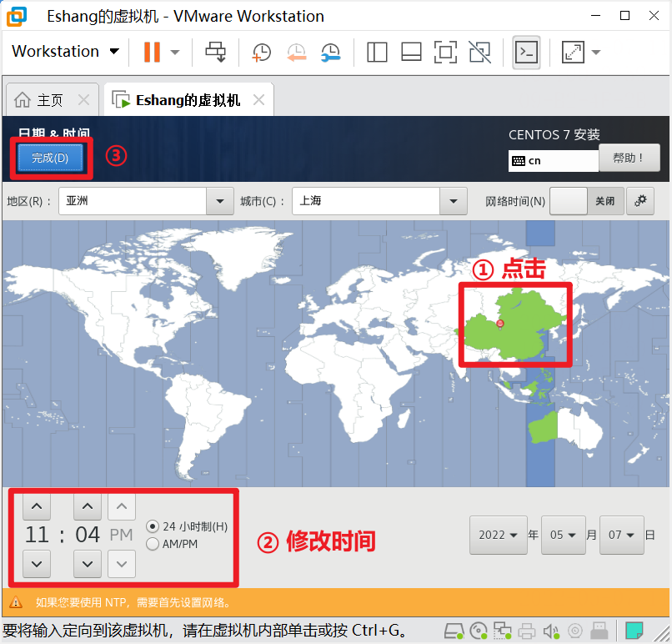Close the 主页 tab
The width and height of the screenshot is (672, 644).
click(x=83, y=100)
